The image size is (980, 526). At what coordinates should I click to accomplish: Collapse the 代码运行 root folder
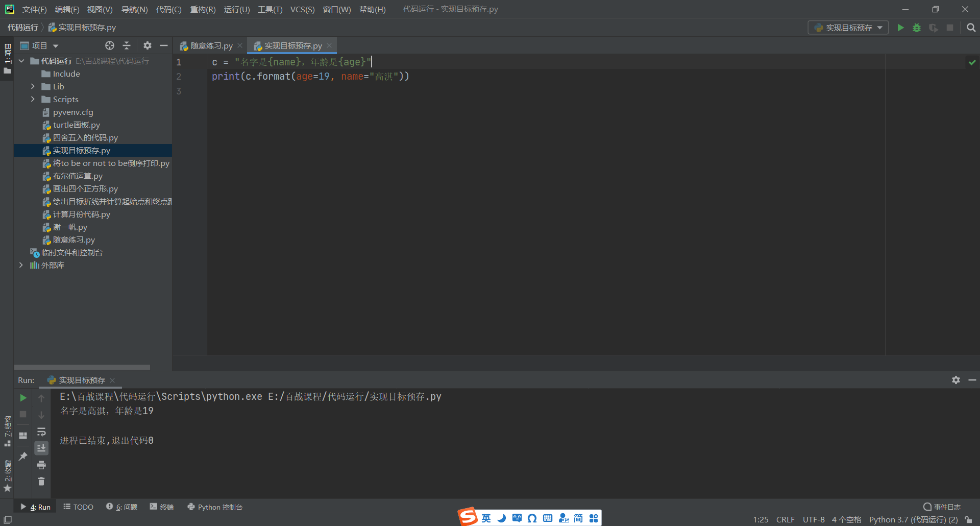pyautogui.click(x=21, y=61)
